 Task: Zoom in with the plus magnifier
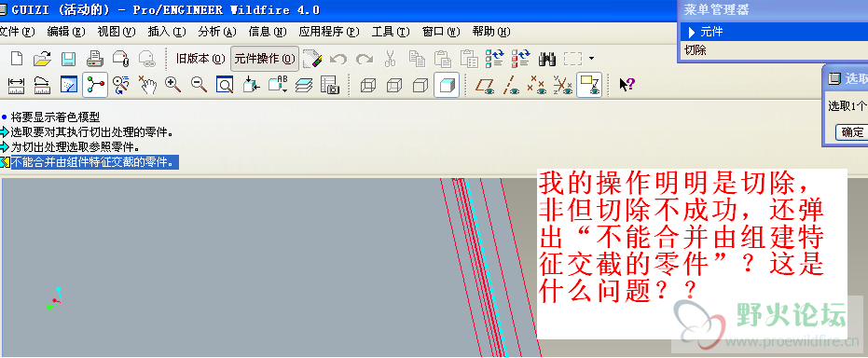(173, 85)
